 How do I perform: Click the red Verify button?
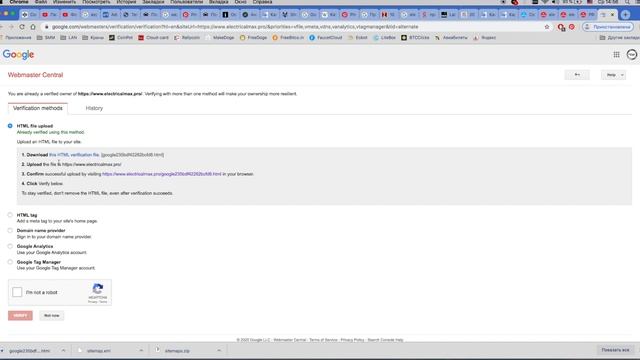click(x=20, y=316)
